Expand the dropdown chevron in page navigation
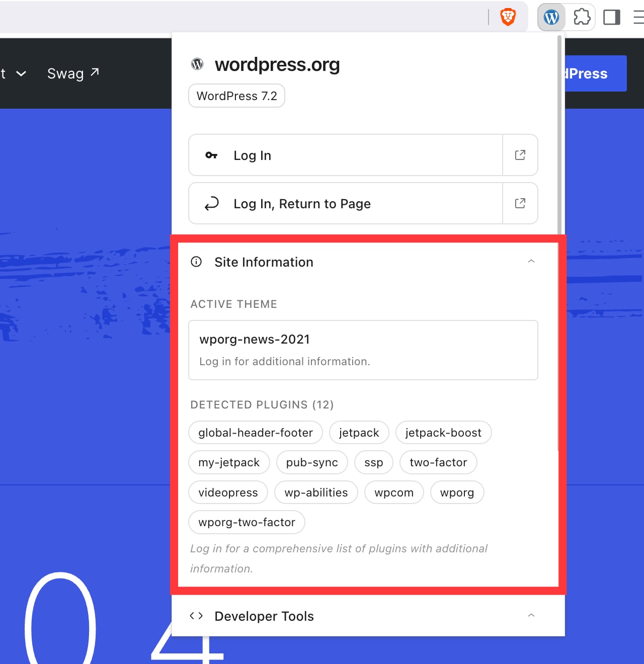 click(21, 73)
